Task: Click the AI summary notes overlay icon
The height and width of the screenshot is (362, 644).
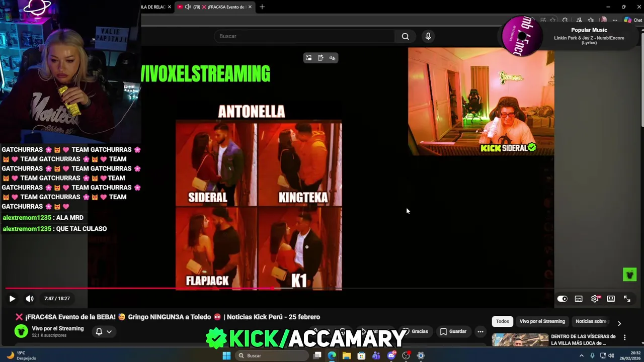Action: 320,58
